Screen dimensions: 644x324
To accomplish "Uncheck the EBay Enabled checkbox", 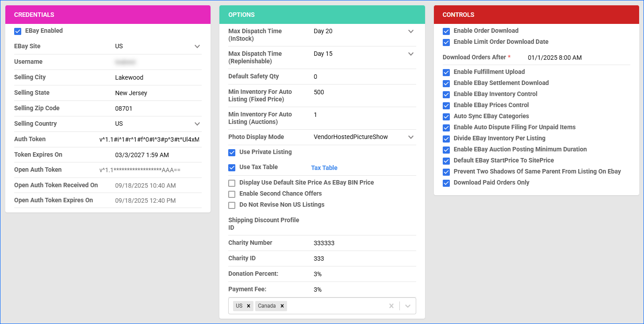I will click(18, 31).
